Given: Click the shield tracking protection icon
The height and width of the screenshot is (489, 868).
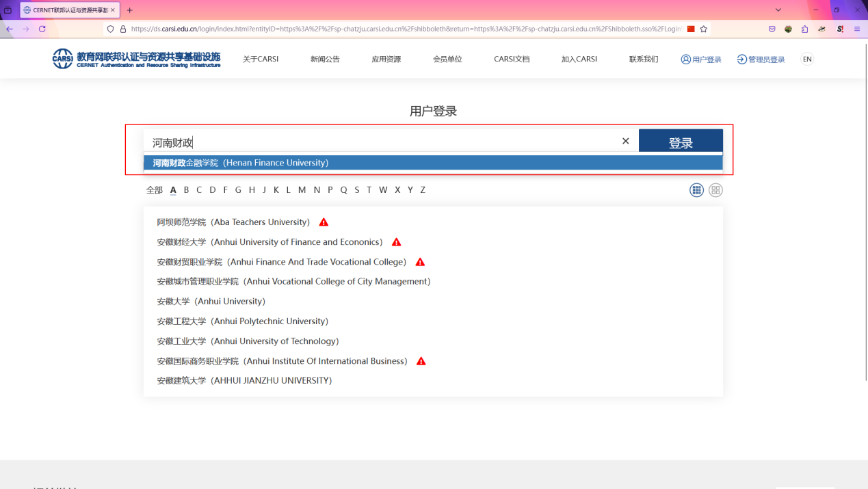Looking at the screenshot, I should point(111,29).
